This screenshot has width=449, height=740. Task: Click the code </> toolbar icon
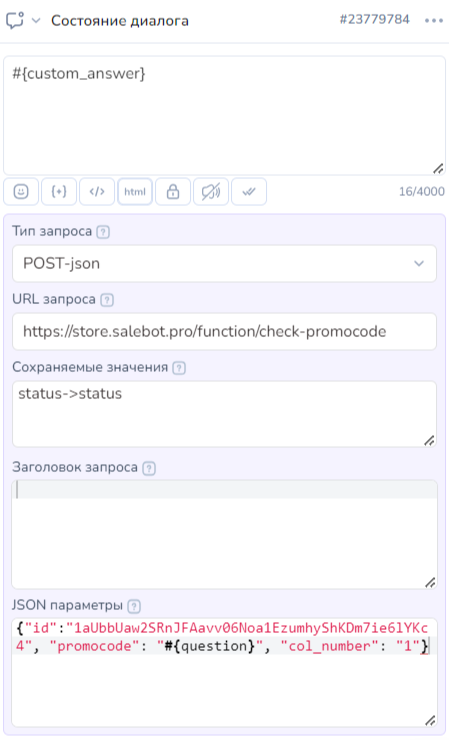coord(97,192)
